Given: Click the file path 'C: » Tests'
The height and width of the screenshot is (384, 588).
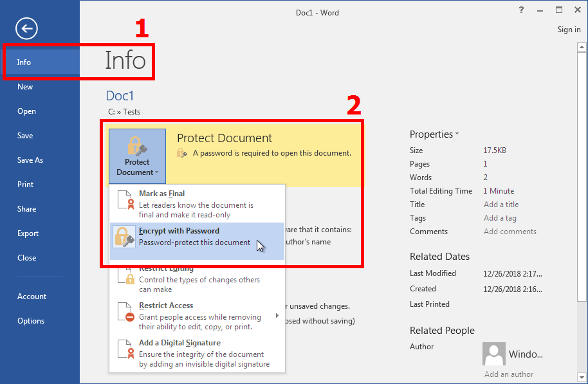Looking at the screenshot, I should (124, 112).
